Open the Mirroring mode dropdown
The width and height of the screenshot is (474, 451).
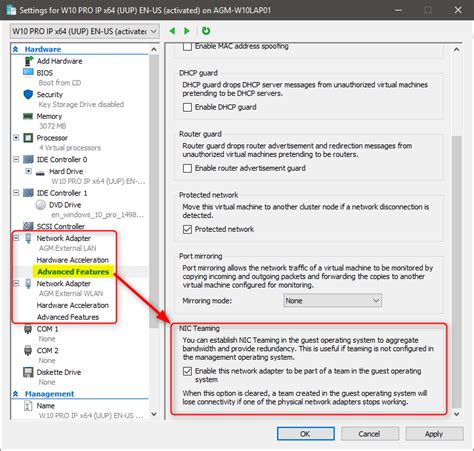coord(332,301)
